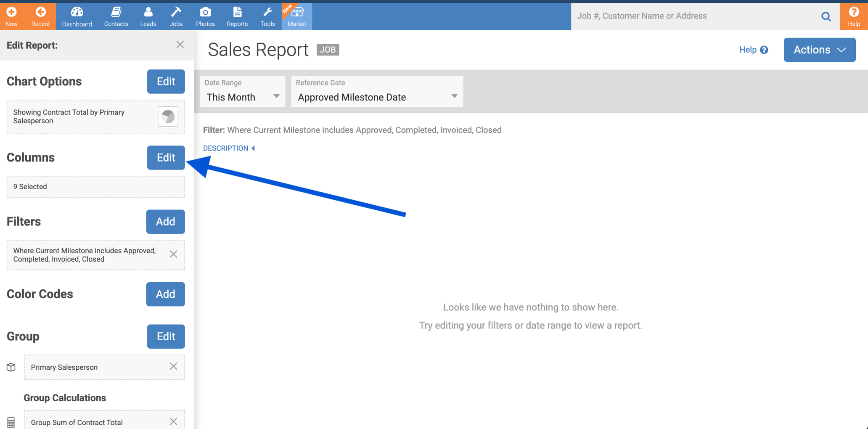Select the Tools wrench icon
Image resolution: width=868 pixels, height=429 pixels.
[267, 16]
